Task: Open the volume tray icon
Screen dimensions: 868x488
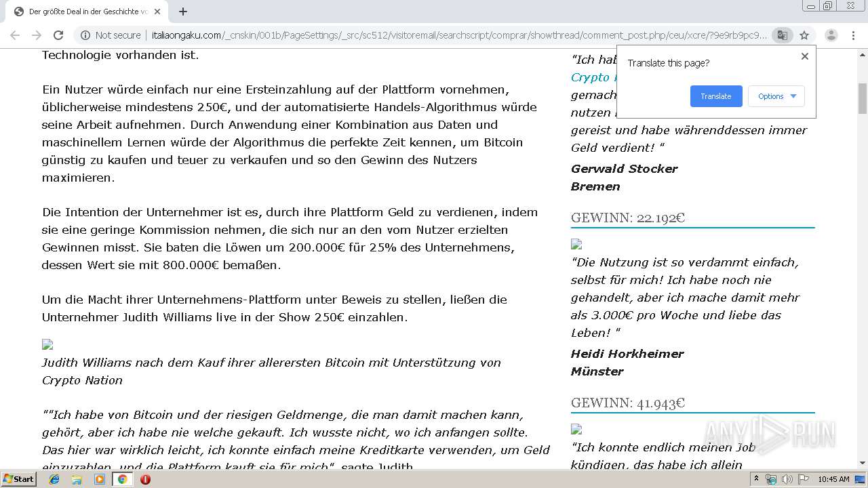Action: pos(787,479)
